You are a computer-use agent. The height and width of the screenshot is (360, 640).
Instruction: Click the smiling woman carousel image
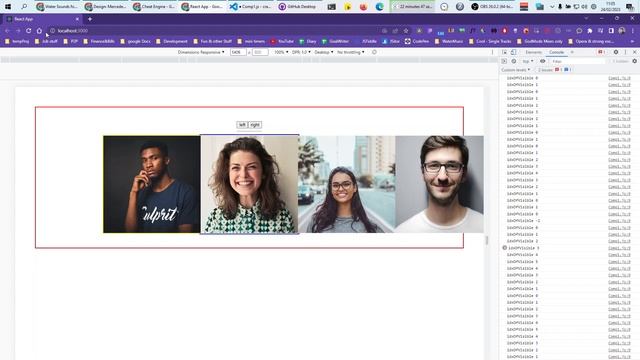(249, 184)
